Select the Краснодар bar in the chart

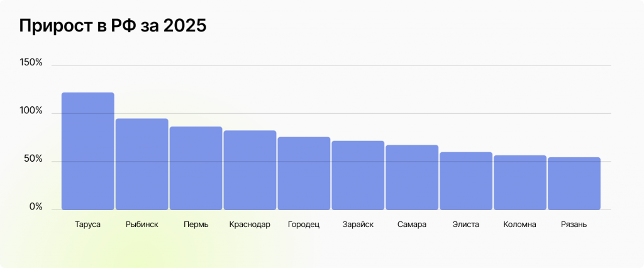pos(250,170)
